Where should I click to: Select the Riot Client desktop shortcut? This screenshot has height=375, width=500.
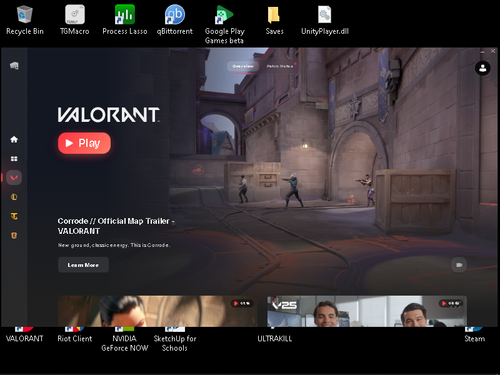(74, 335)
